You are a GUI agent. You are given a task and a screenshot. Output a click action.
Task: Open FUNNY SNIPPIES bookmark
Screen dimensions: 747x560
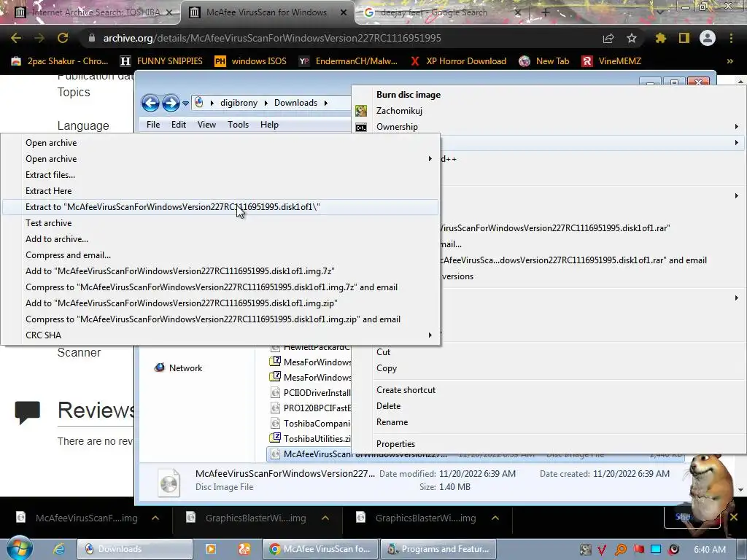point(161,61)
